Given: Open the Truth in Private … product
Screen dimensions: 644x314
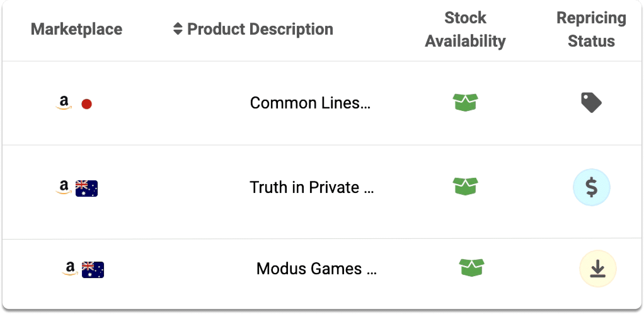Looking at the screenshot, I should tap(312, 187).
